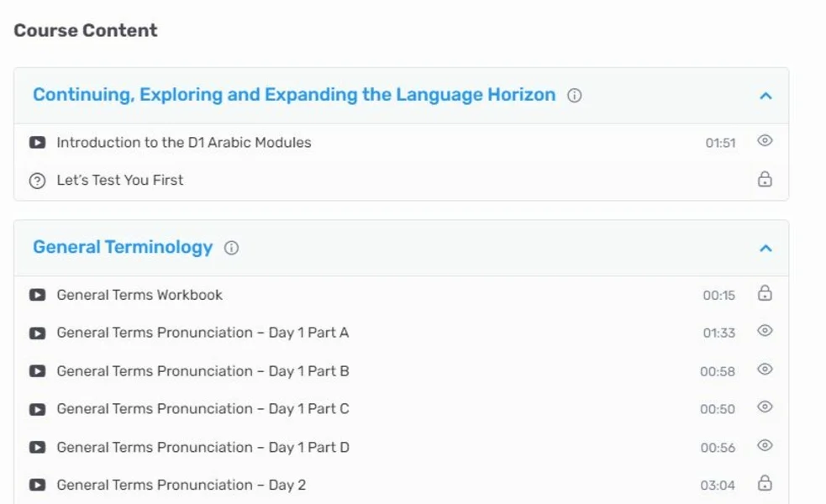Click video icon for Introduction to D1 Arabic Modules
826x504 pixels.
point(38,142)
